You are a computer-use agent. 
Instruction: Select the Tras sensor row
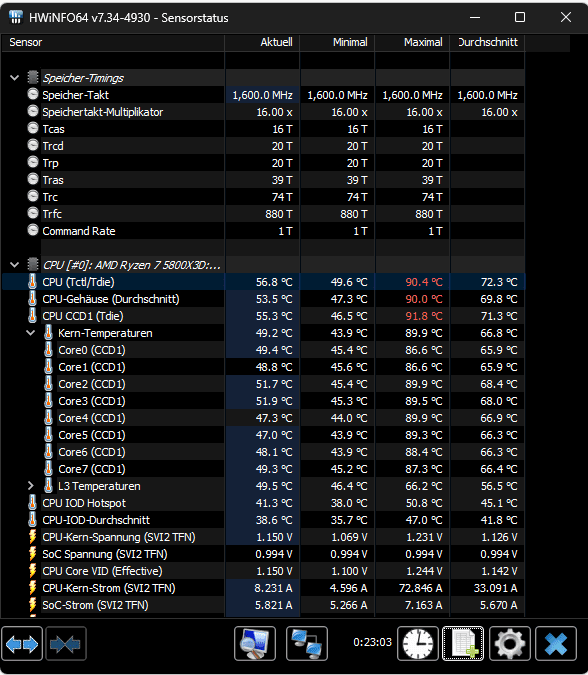263,180
